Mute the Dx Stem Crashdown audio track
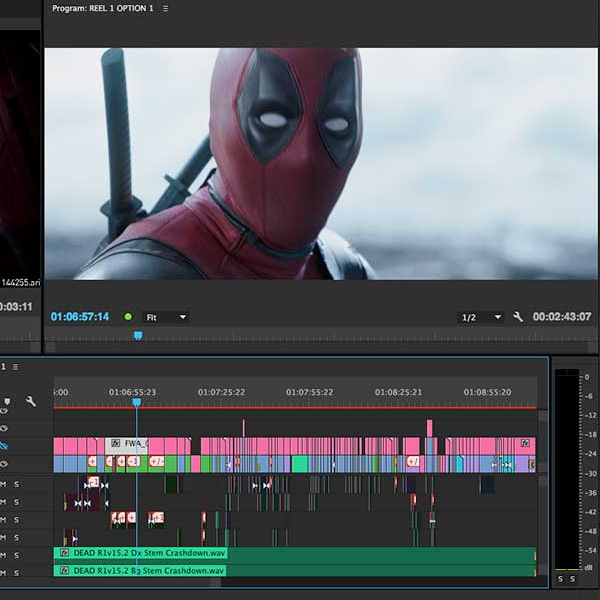The height and width of the screenshot is (600, 600). (x=3, y=553)
